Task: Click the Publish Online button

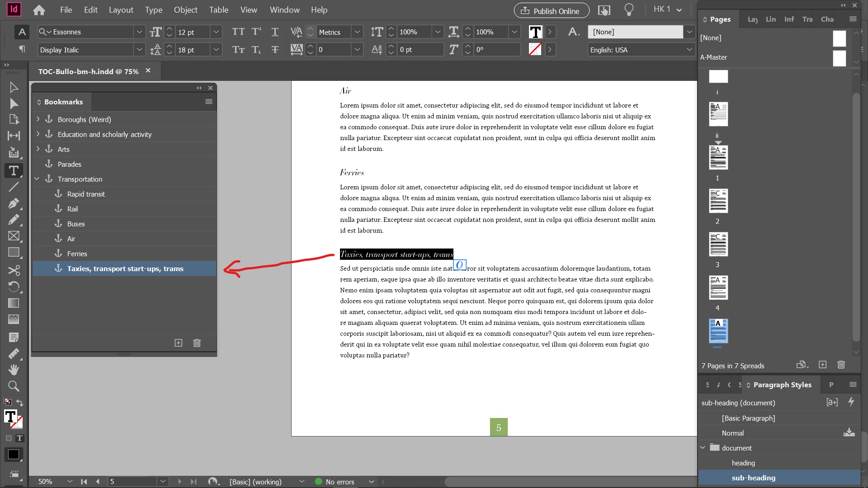Action: pos(551,10)
